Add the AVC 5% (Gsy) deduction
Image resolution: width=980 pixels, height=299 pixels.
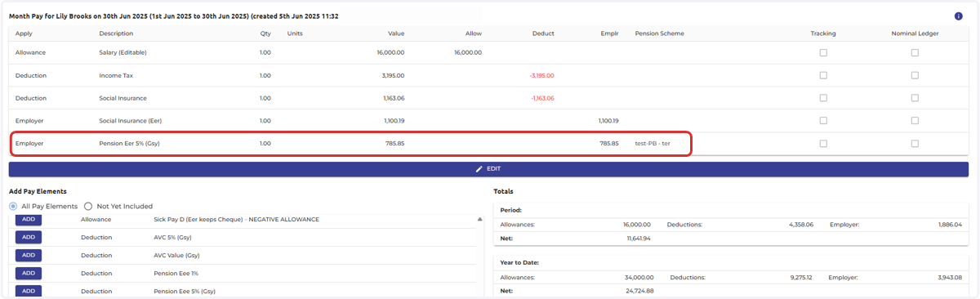(29, 237)
